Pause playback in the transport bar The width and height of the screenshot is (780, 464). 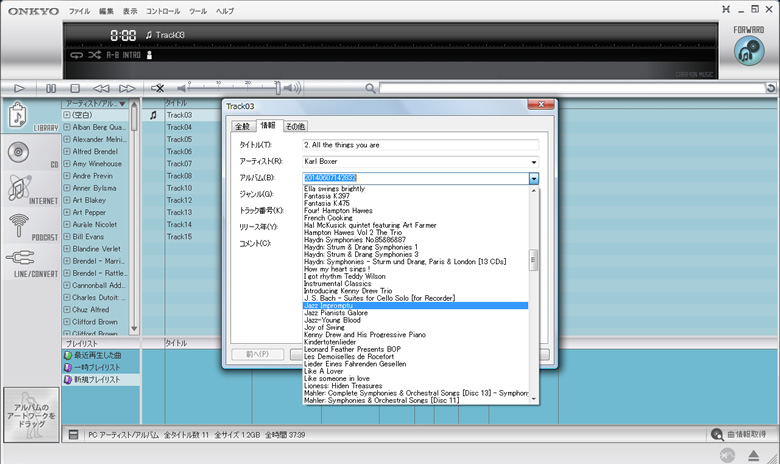pyautogui.click(x=51, y=89)
